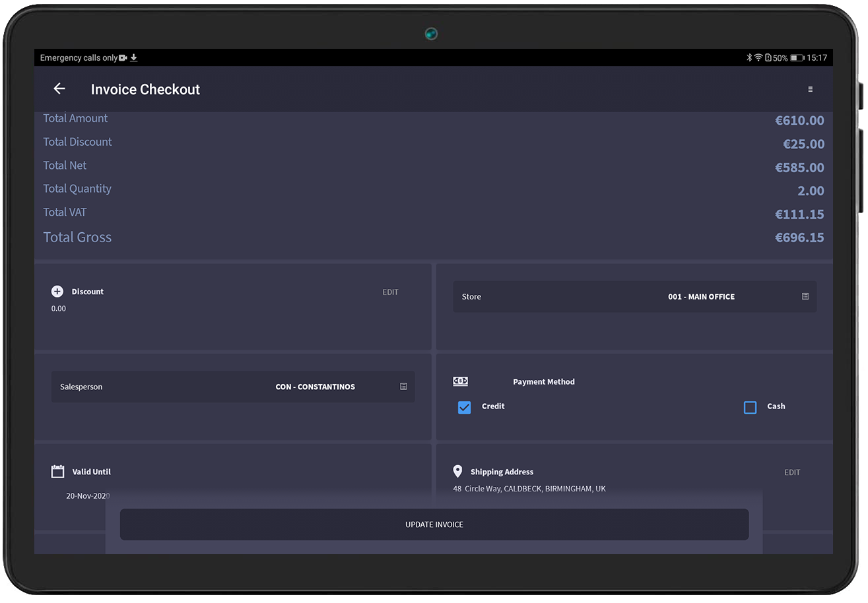Select the Valid Until date 20-Nov-2020
The height and width of the screenshot is (603, 868).
point(88,495)
